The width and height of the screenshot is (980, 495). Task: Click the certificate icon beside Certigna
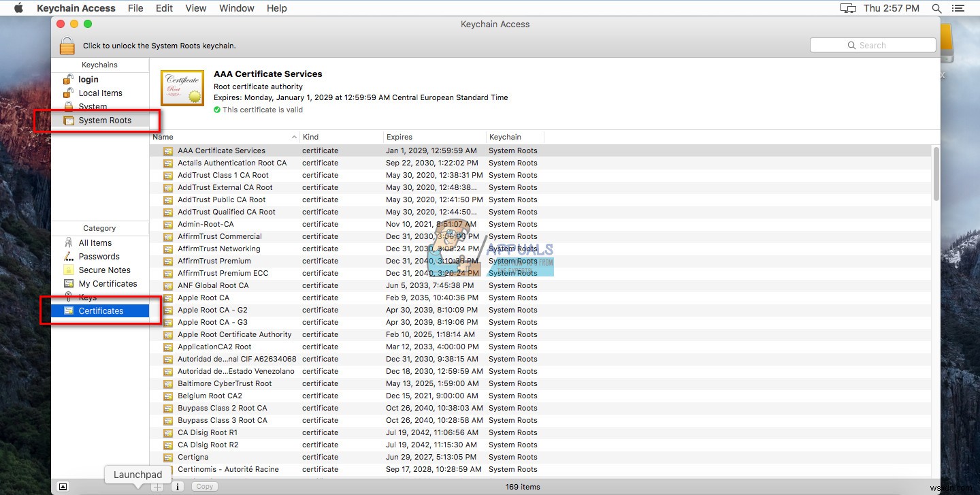pyautogui.click(x=168, y=457)
